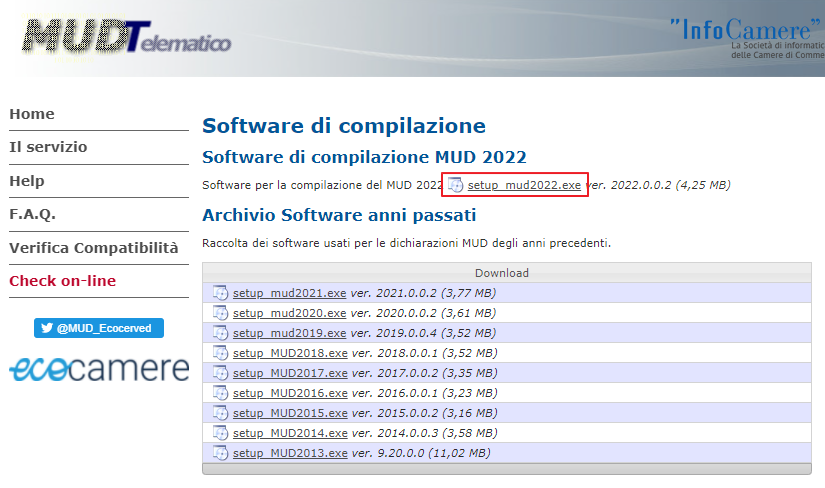The height and width of the screenshot is (488, 825).
Task: Download setup_MUD2013.exe version 9.20.0.0
Action: (290, 453)
